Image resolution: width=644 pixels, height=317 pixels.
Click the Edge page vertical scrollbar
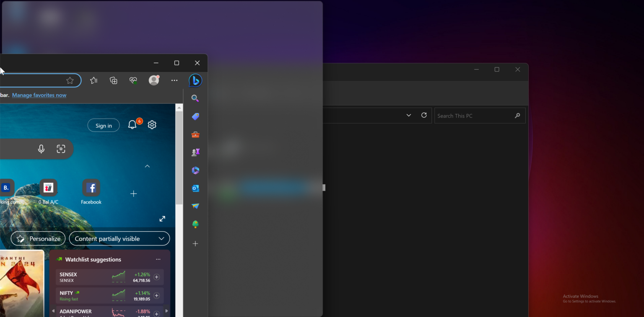(x=179, y=158)
